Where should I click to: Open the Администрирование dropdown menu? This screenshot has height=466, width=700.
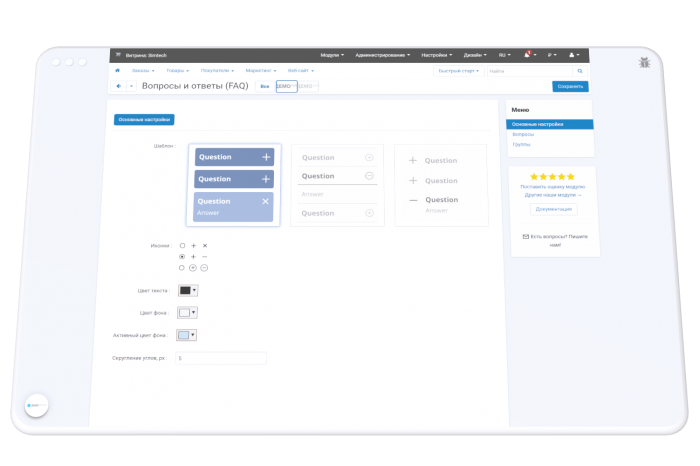pyautogui.click(x=383, y=55)
